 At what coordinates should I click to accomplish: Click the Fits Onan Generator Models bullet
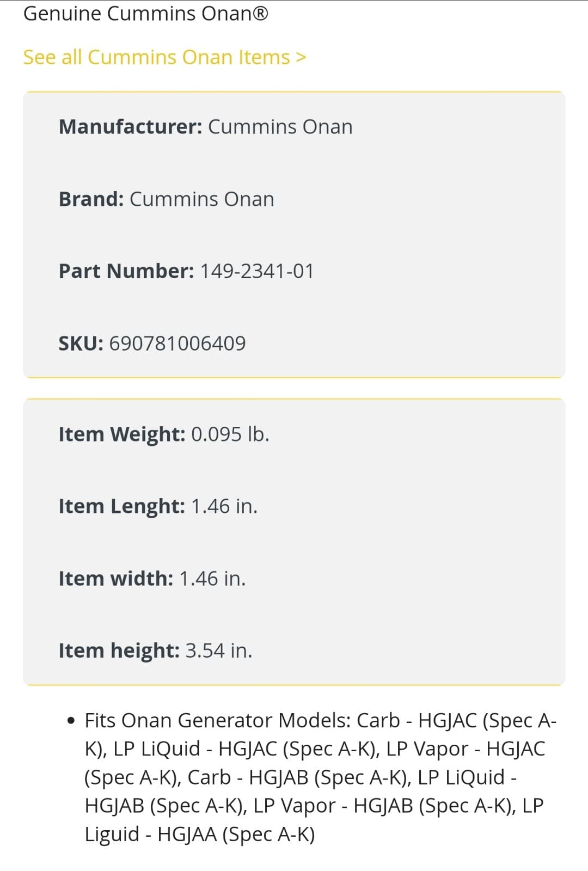(71, 720)
